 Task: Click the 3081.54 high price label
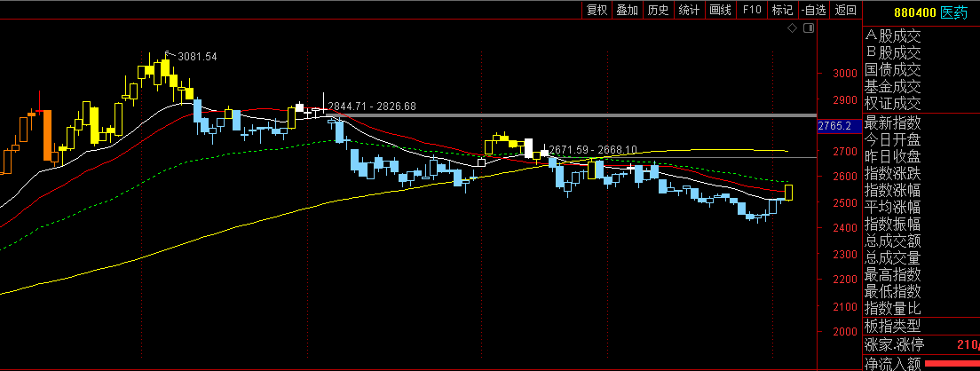[x=197, y=57]
